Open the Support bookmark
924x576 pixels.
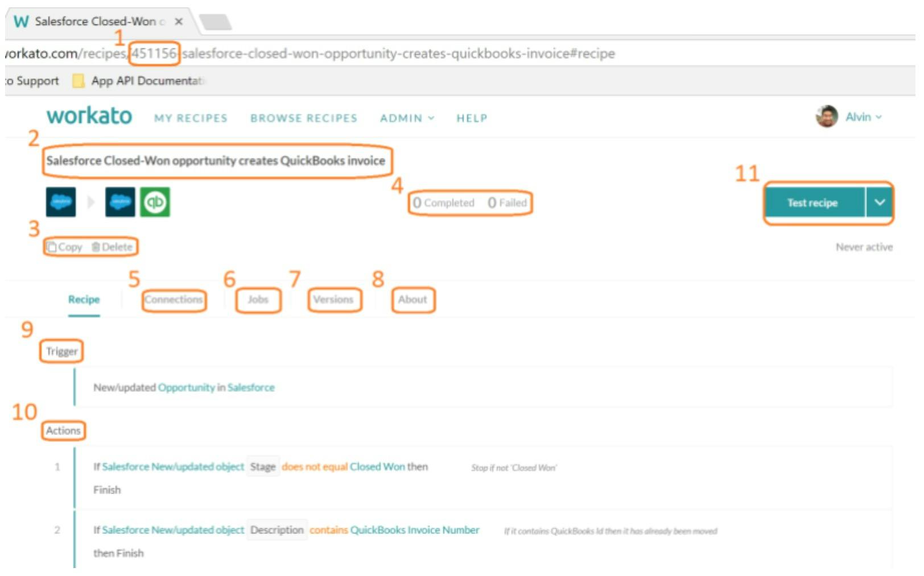click(x=33, y=81)
